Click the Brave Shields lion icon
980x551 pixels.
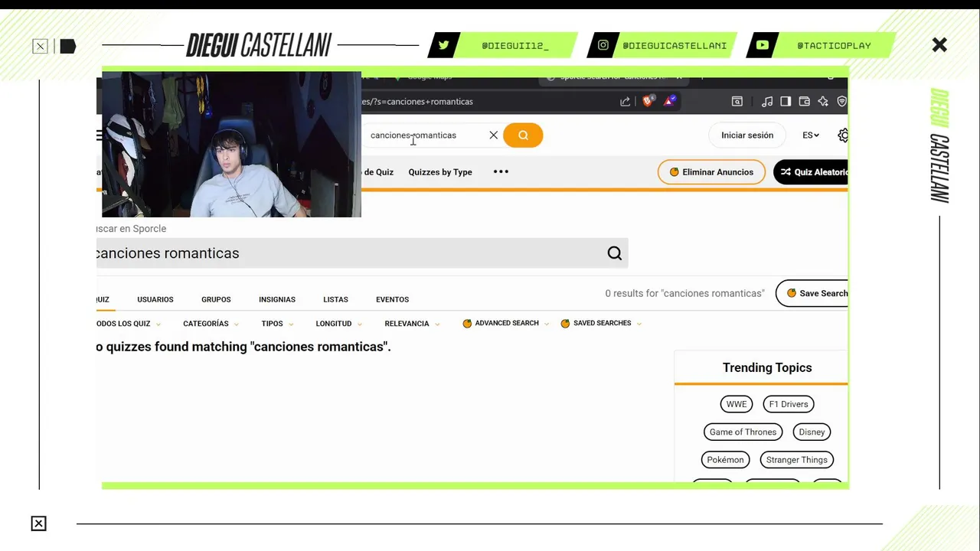(648, 101)
